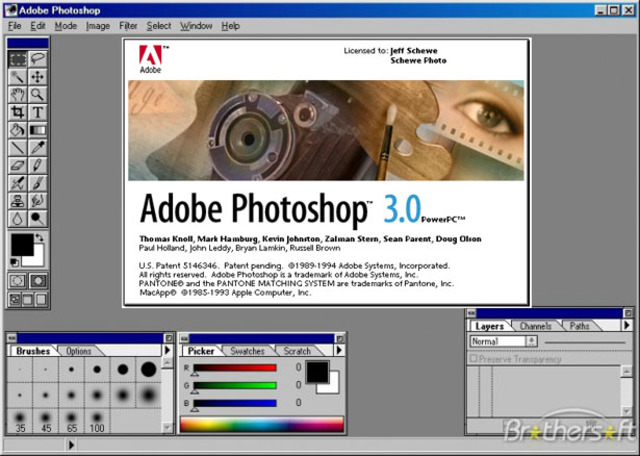Viewport: 640px width, 456px height.
Task: Select the Gradient tool
Action: (x=38, y=130)
